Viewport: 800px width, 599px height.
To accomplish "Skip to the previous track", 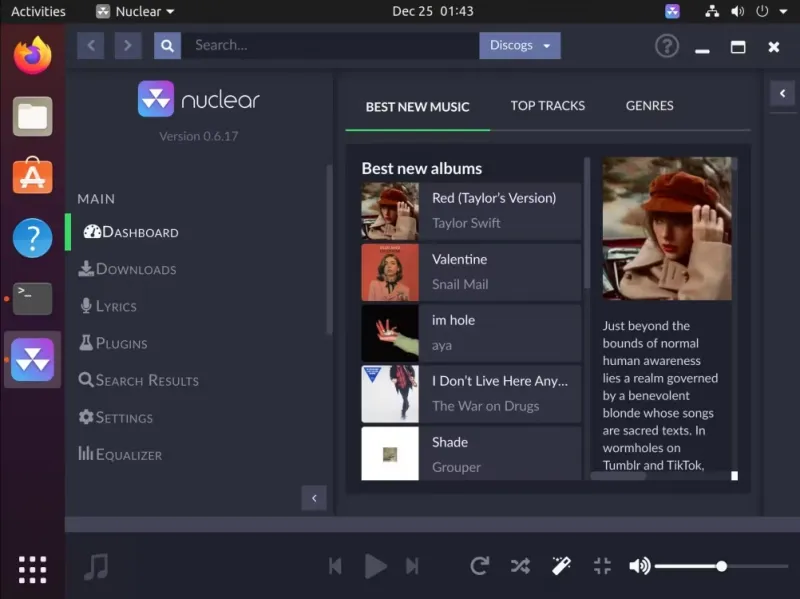I will tap(335, 566).
